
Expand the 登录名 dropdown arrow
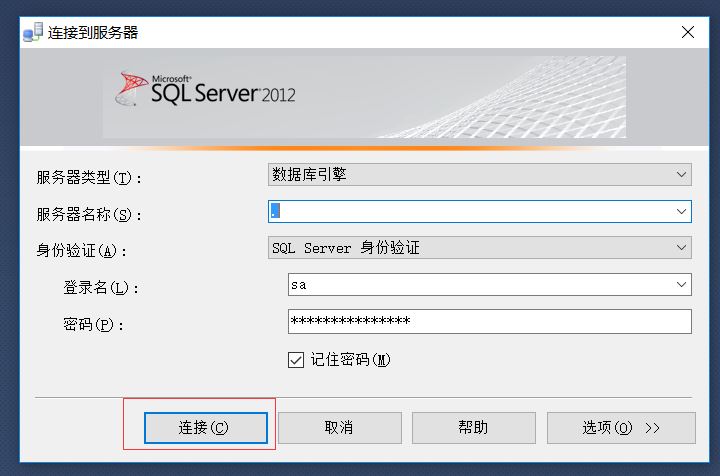pos(682,285)
